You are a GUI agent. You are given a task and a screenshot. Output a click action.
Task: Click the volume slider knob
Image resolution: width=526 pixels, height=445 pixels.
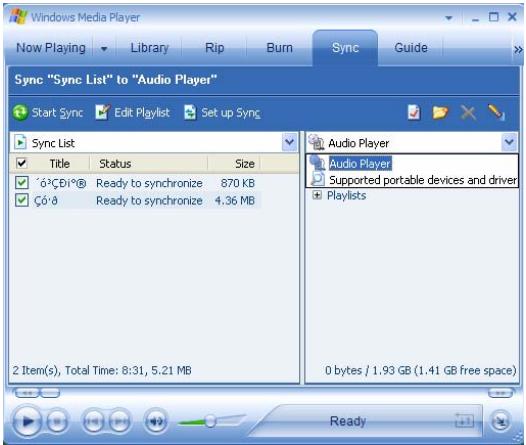(x=210, y=421)
